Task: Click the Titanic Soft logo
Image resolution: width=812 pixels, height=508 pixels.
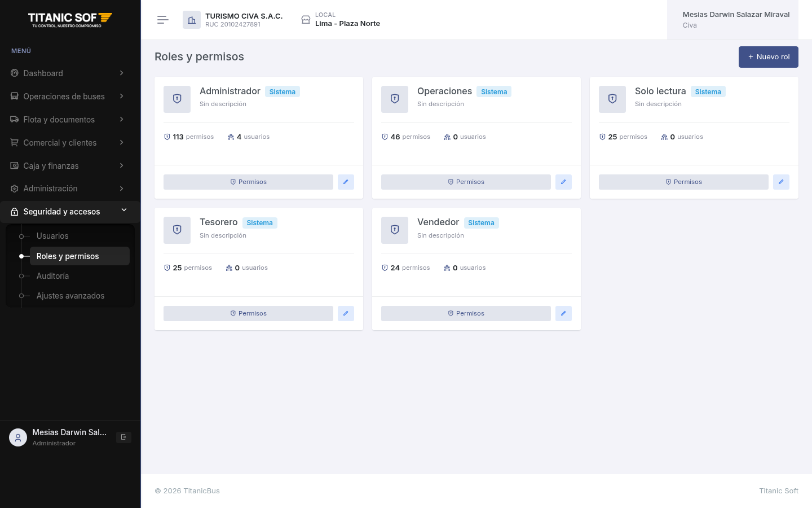Action: pyautogui.click(x=70, y=20)
